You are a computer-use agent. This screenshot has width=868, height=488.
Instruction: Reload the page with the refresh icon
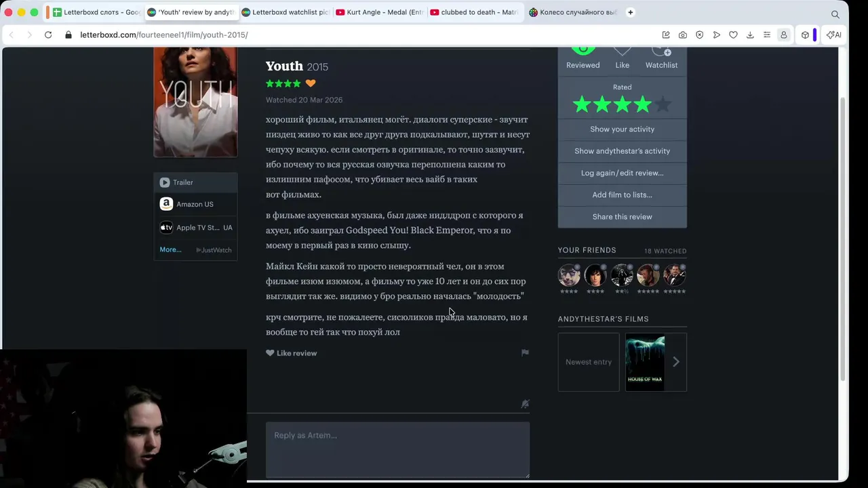[48, 35]
